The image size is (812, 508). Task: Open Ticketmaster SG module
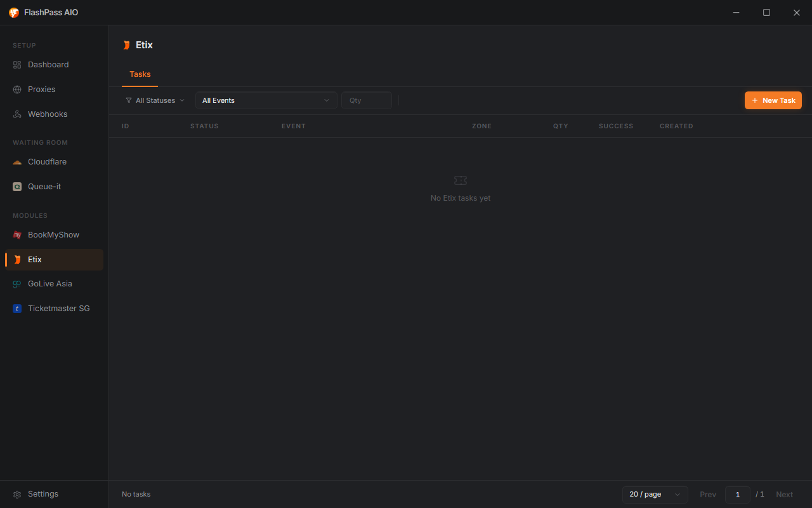54,309
